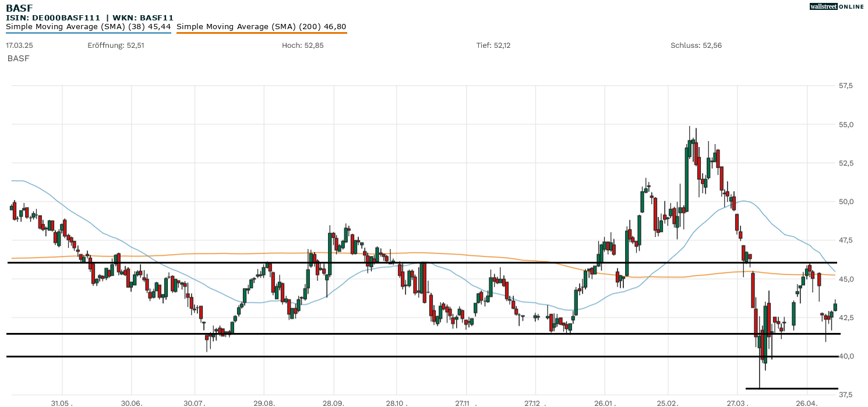This screenshot has width=868, height=407.
Task: Click the Tief 52,12 value
Action: tap(493, 45)
